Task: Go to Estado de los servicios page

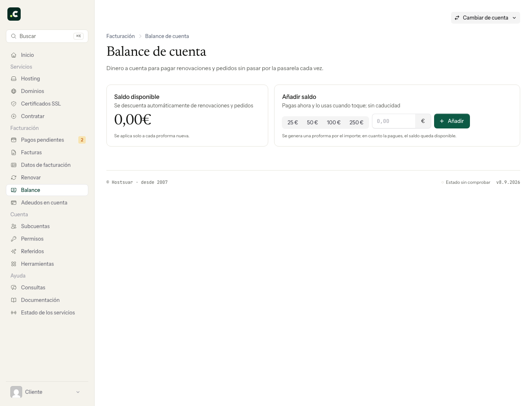Action: (47, 313)
